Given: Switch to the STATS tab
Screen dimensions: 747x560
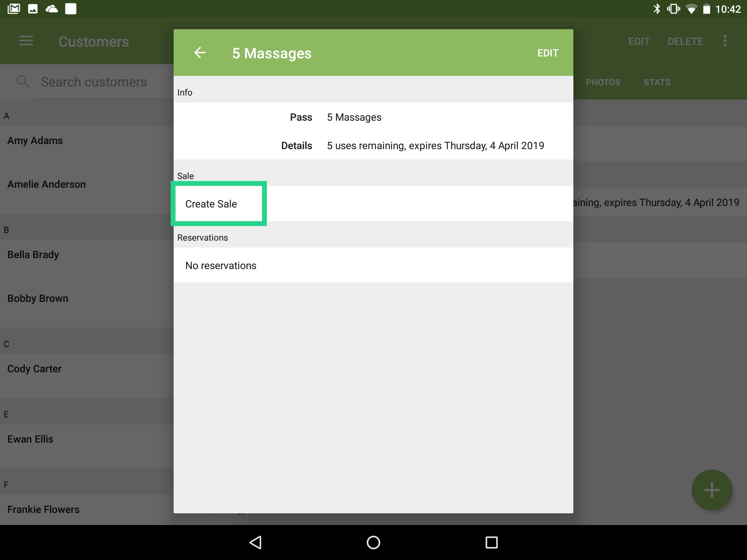Looking at the screenshot, I should coord(657,82).
